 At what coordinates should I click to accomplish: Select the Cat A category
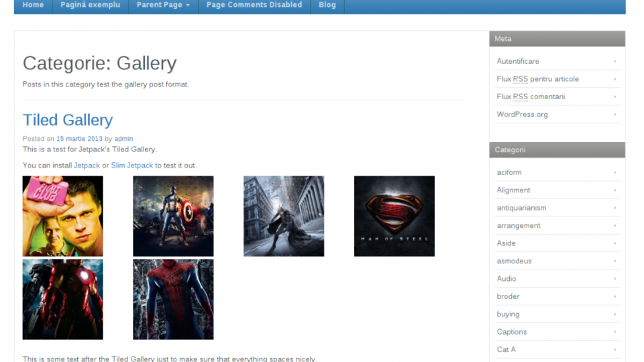[x=506, y=349]
